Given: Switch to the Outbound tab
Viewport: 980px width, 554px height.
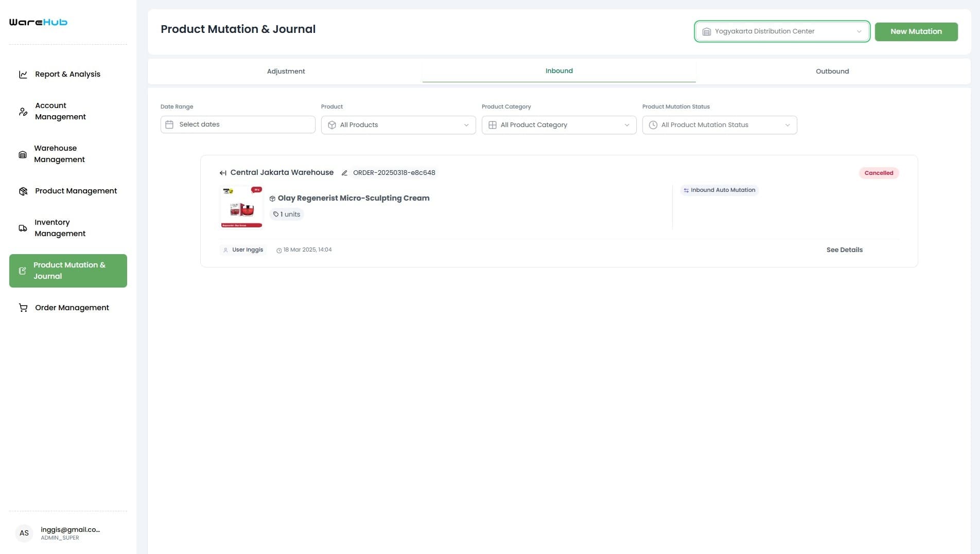Looking at the screenshot, I should tap(832, 71).
